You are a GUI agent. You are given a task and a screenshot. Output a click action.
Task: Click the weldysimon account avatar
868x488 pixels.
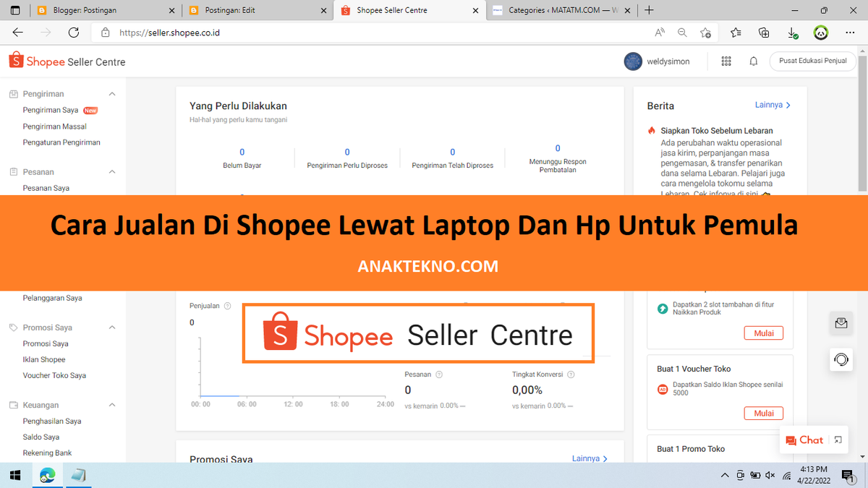point(633,61)
